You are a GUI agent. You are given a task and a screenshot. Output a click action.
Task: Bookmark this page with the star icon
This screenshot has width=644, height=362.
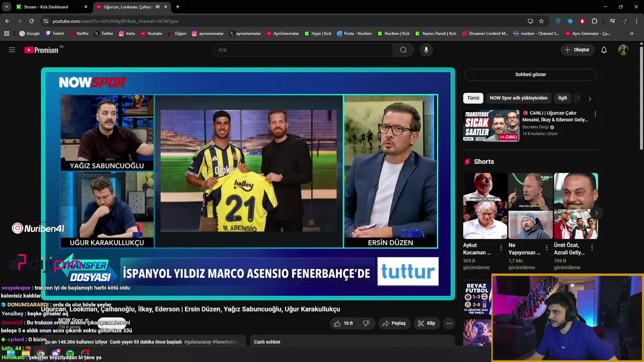point(541,21)
